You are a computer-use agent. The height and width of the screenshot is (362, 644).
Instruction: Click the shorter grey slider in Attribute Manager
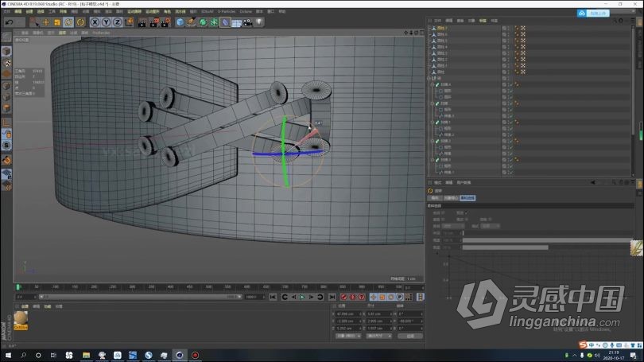(505, 247)
